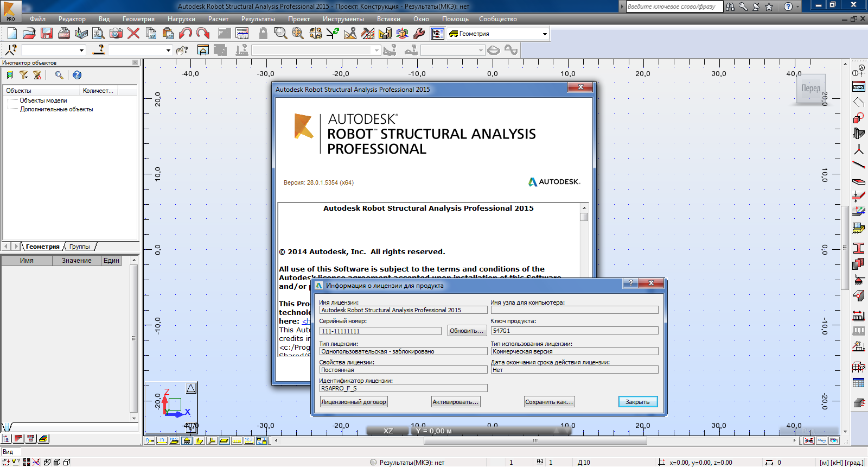Open bar sections I-beam icon

click(859, 248)
